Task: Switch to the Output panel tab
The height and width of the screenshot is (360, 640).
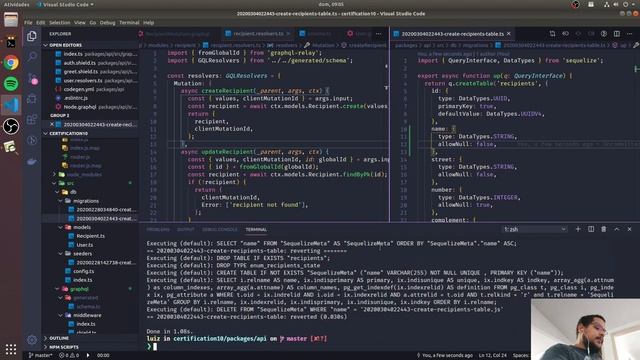Action: coord(186,229)
